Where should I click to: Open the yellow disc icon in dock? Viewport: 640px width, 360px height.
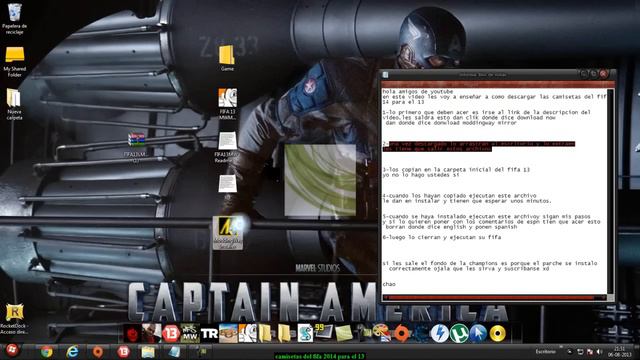pyautogui.click(x=497, y=333)
